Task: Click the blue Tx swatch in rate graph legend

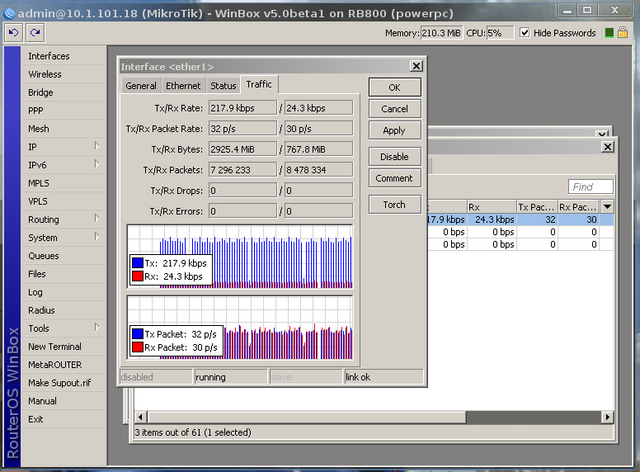Action: pyautogui.click(x=138, y=263)
